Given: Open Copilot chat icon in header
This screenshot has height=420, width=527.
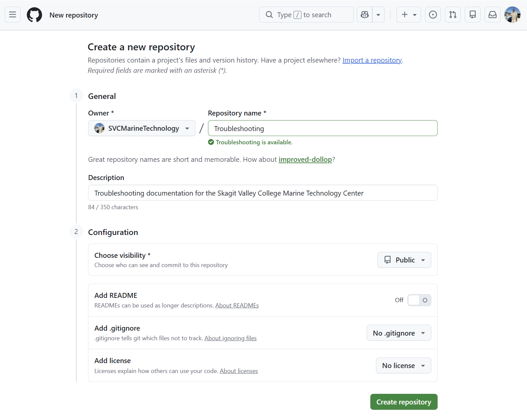Looking at the screenshot, I should click(365, 15).
